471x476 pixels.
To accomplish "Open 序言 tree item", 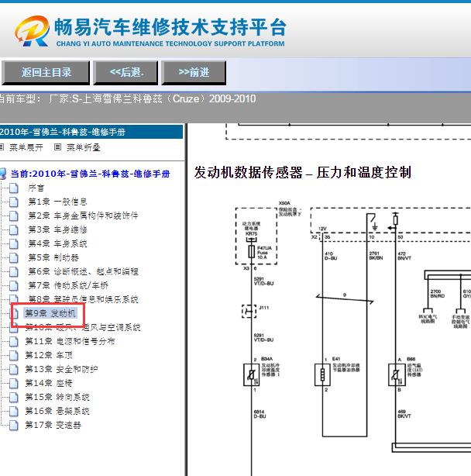I will point(36,188).
